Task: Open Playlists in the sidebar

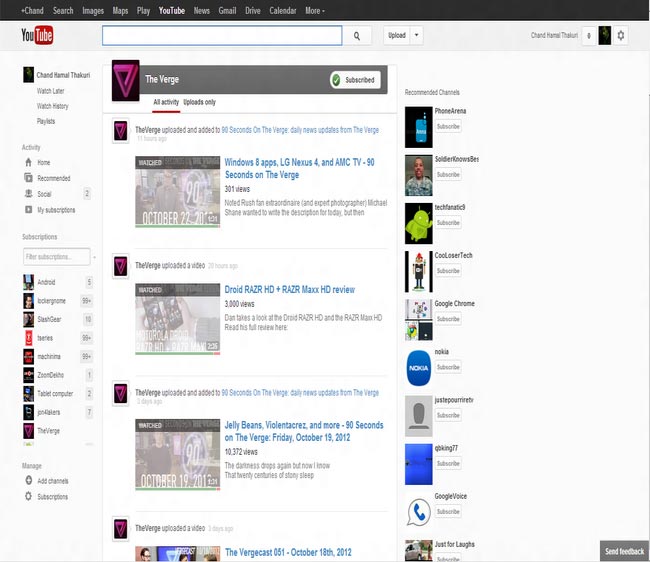Action: tap(46, 121)
